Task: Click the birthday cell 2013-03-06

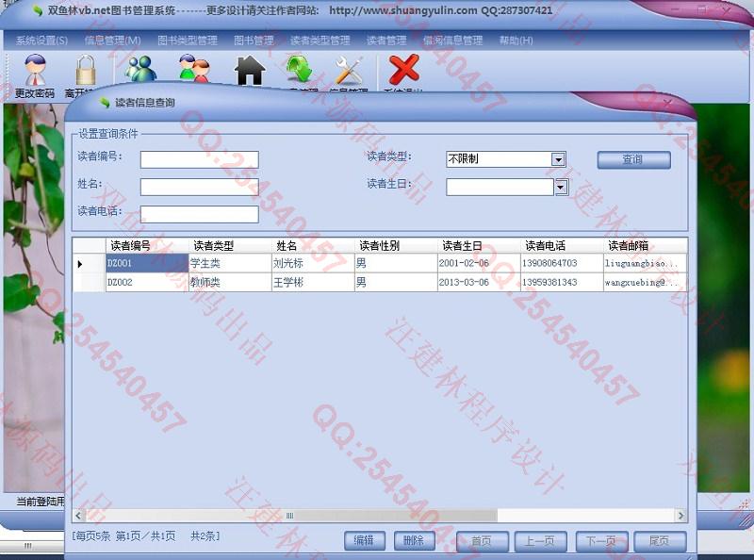Action: 479,283
